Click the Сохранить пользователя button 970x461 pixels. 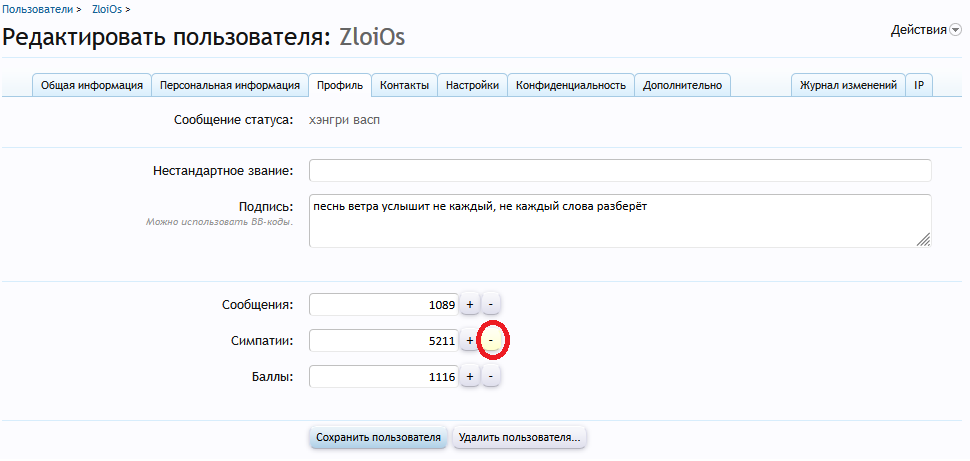tap(378, 437)
